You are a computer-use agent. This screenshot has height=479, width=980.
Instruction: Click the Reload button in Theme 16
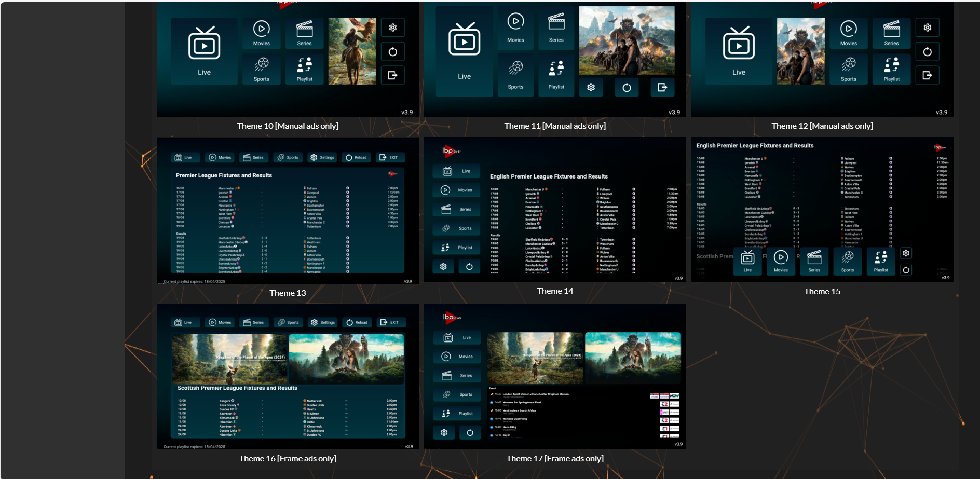point(357,322)
